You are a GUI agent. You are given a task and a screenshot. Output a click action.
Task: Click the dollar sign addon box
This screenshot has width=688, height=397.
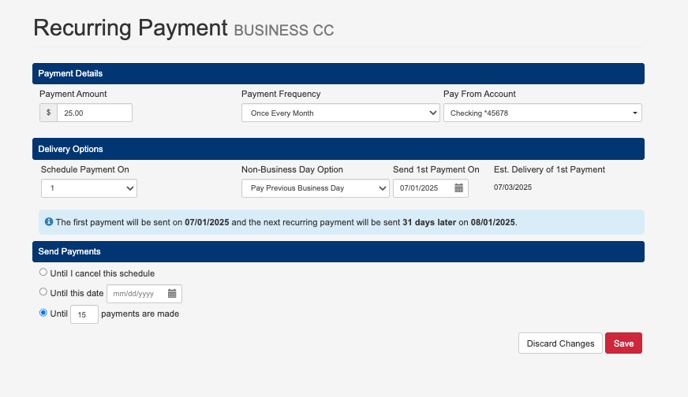(49, 113)
